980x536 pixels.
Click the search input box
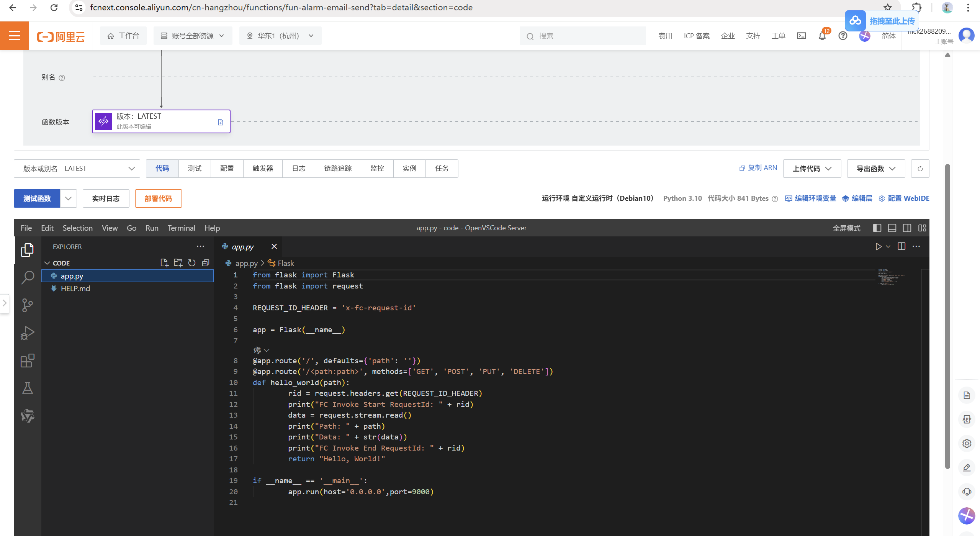pos(582,36)
